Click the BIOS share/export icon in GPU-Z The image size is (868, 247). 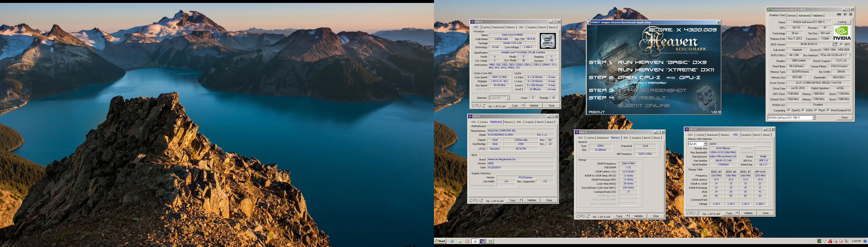click(x=835, y=44)
